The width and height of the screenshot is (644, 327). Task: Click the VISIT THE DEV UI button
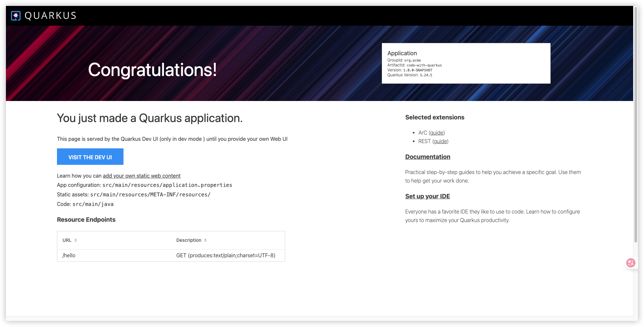(90, 157)
